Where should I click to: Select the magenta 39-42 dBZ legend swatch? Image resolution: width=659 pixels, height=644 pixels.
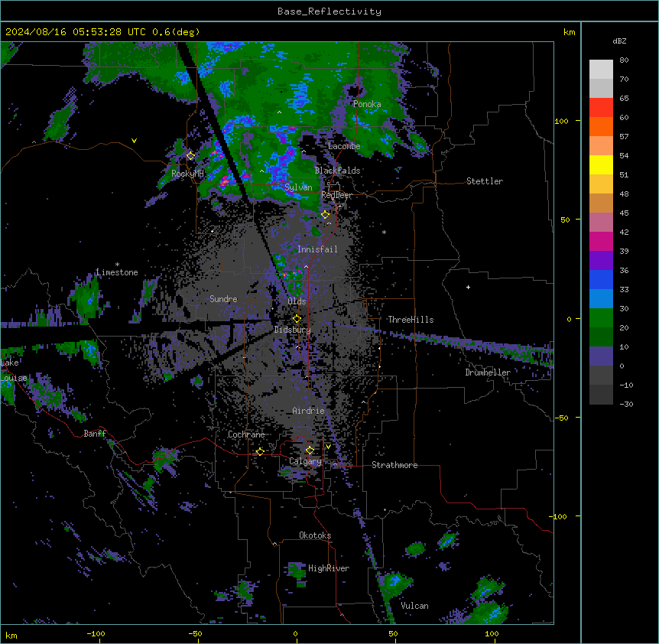point(601,241)
